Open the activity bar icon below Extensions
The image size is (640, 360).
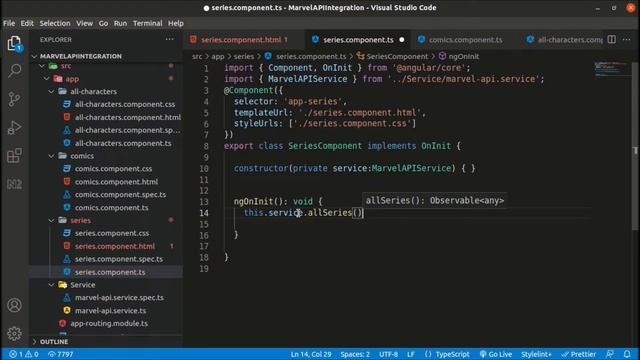14,184
